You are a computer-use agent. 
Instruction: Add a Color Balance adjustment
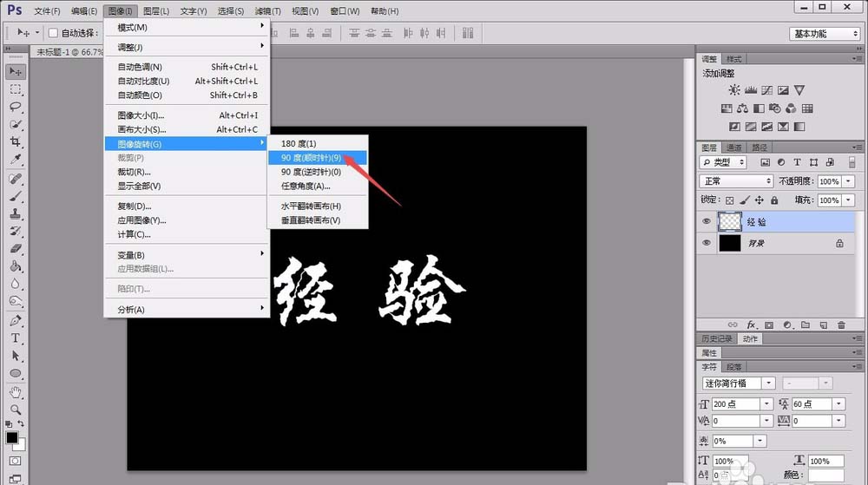[742, 108]
